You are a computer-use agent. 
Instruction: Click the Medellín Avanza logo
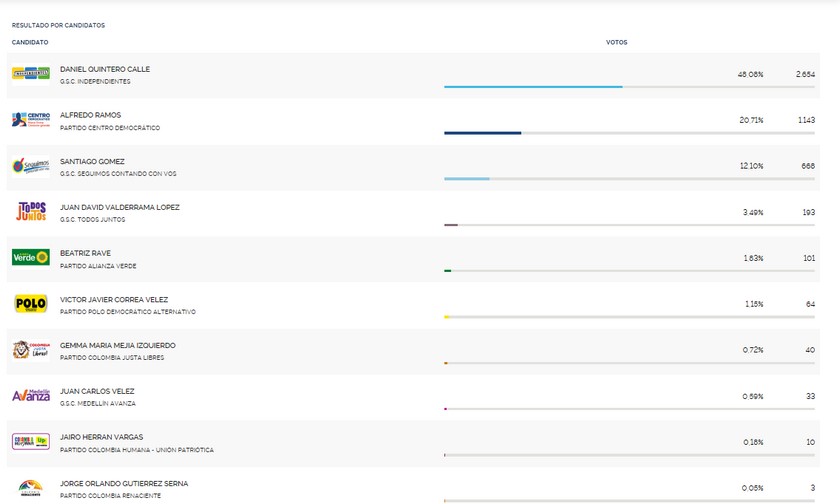[30, 395]
